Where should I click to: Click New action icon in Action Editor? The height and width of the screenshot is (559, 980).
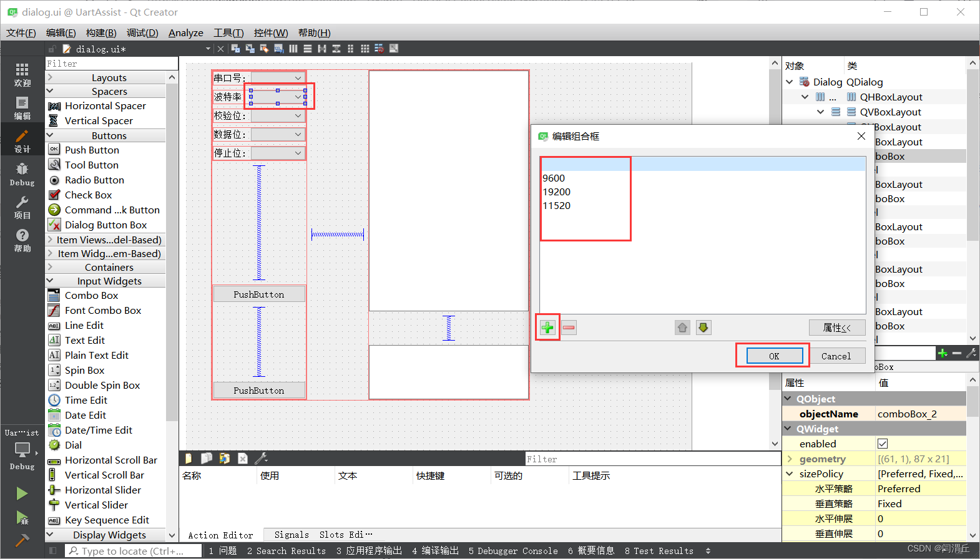tap(188, 459)
